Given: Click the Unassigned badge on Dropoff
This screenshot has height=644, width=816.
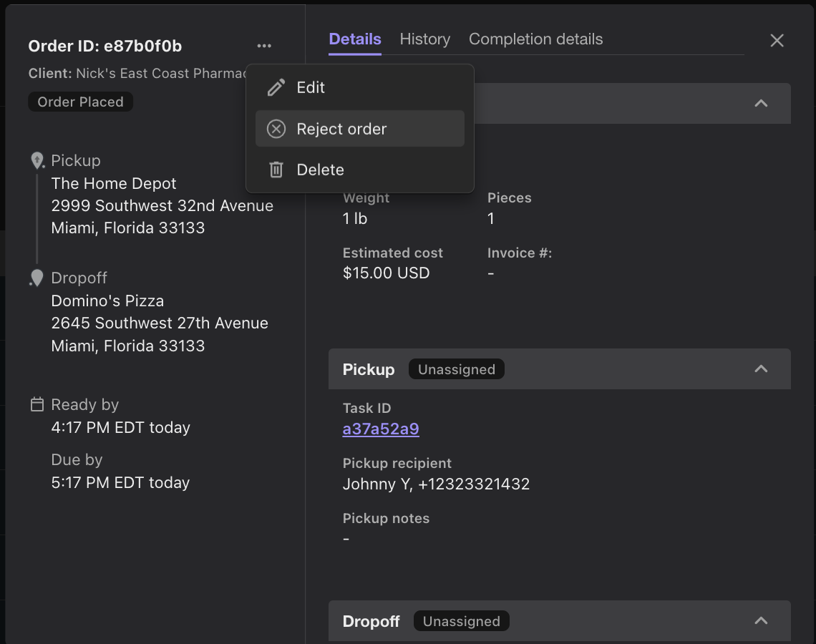Looking at the screenshot, I should point(461,620).
